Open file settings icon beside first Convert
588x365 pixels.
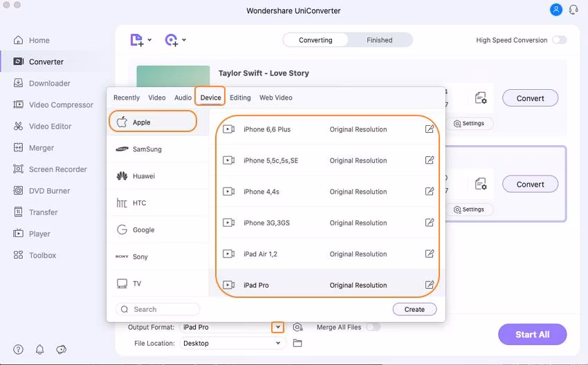point(481,98)
